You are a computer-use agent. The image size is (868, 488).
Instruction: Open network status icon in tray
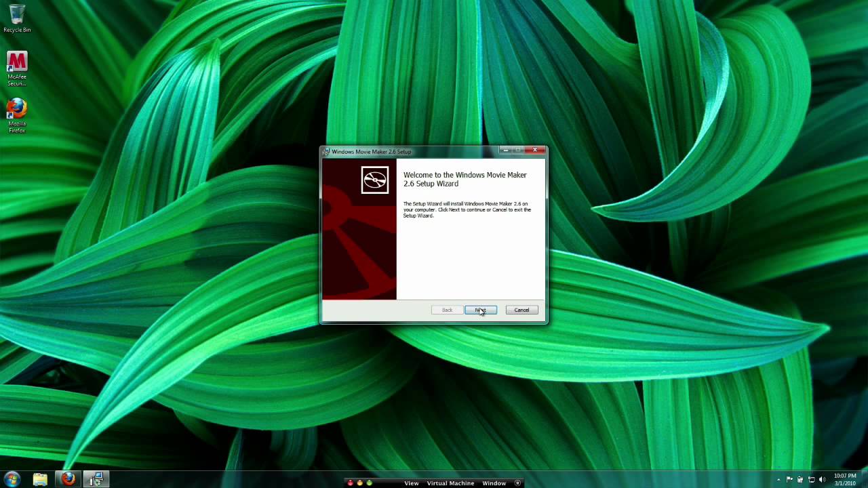click(812, 479)
